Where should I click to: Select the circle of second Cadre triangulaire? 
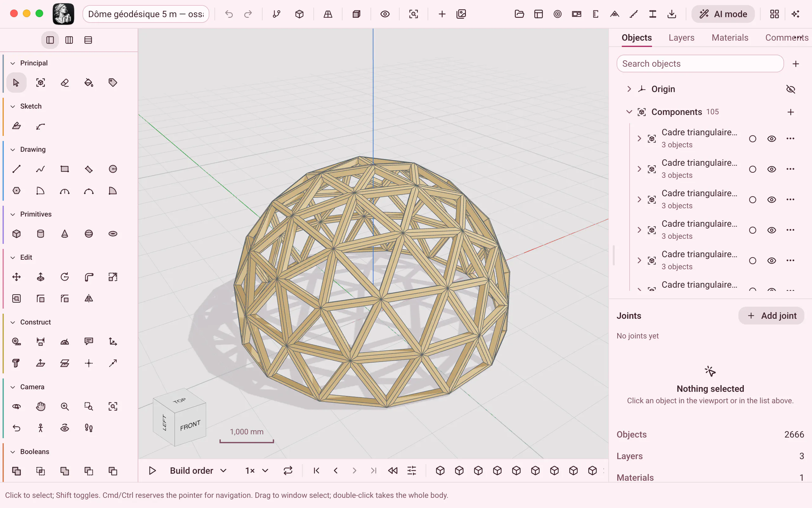[753, 169]
